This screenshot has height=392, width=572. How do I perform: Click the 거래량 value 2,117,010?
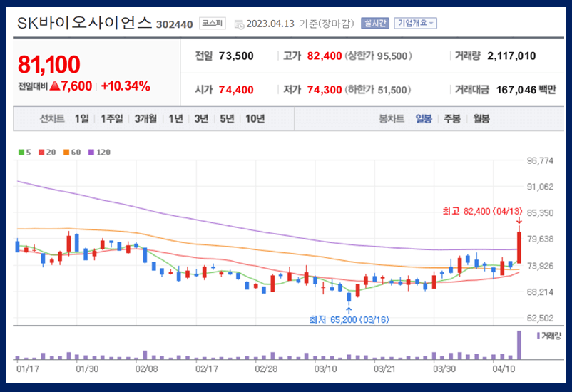click(511, 56)
